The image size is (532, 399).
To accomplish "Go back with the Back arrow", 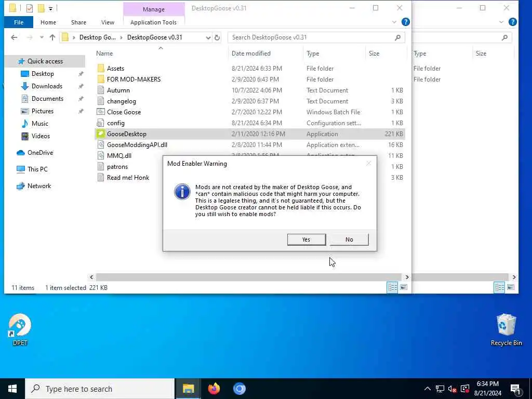I will tap(14, 37).
